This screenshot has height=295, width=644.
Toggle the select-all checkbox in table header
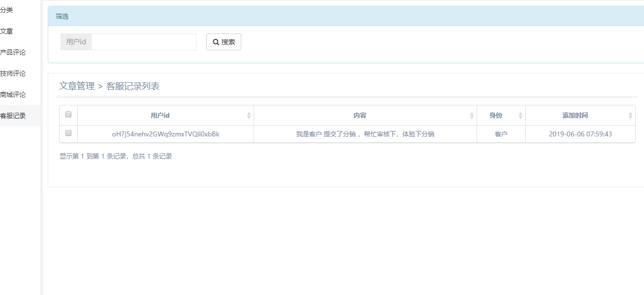click(x=68, y=114)
